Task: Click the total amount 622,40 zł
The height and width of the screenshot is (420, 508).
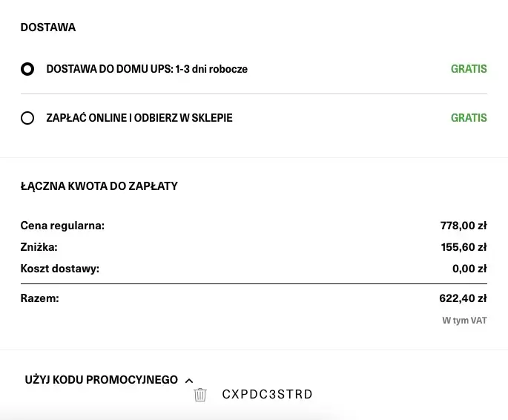Action: coord(463,298)
